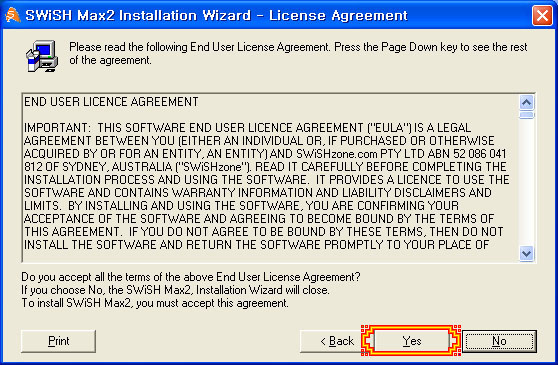Image resolution: width=558 pixels, height=365 pixels.
Task: Click the license scrollbar thumb
Action: click(526, 115)
